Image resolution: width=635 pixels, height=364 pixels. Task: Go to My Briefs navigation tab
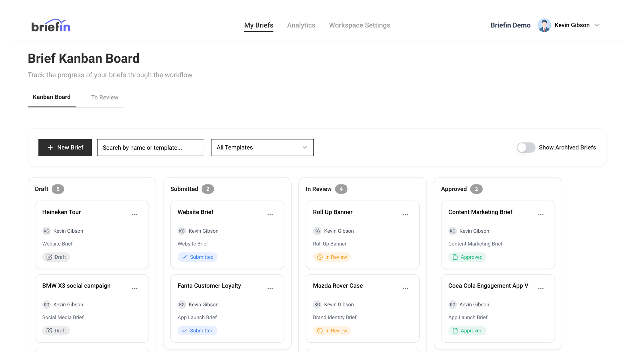(259, 25)
